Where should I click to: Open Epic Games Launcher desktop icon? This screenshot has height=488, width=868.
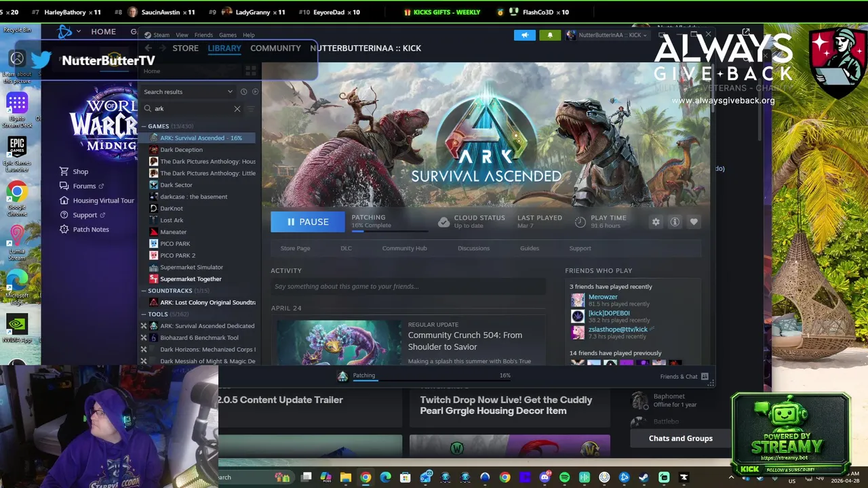coord(17,154)
